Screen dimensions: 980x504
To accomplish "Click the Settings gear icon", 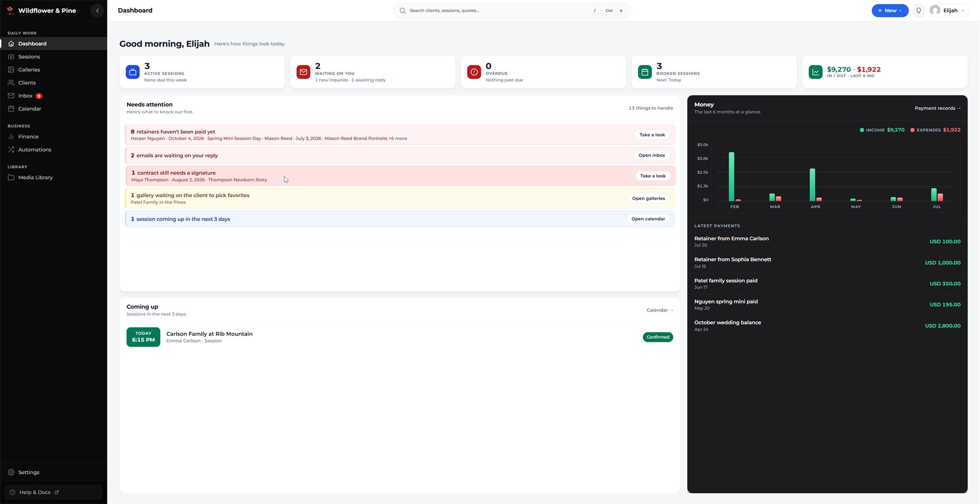I will click(x=11, y=472).
